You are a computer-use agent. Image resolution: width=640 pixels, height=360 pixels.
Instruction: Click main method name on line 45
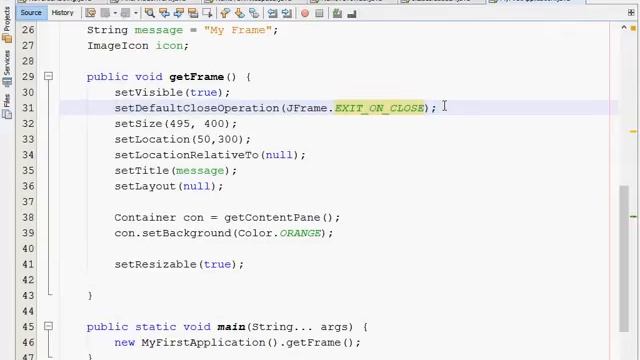pos(231,327)
